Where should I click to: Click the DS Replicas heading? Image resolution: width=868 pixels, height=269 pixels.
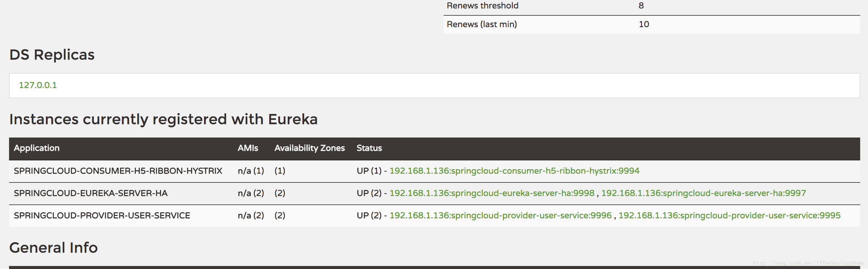[52, 55]
